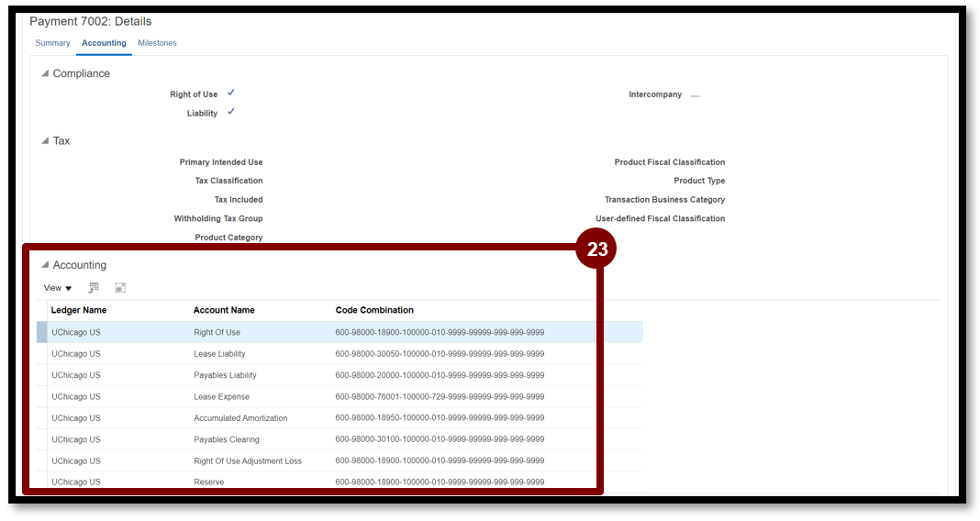Click the Transaction Business Category label

pyautogui.click(x=664, y=199)
